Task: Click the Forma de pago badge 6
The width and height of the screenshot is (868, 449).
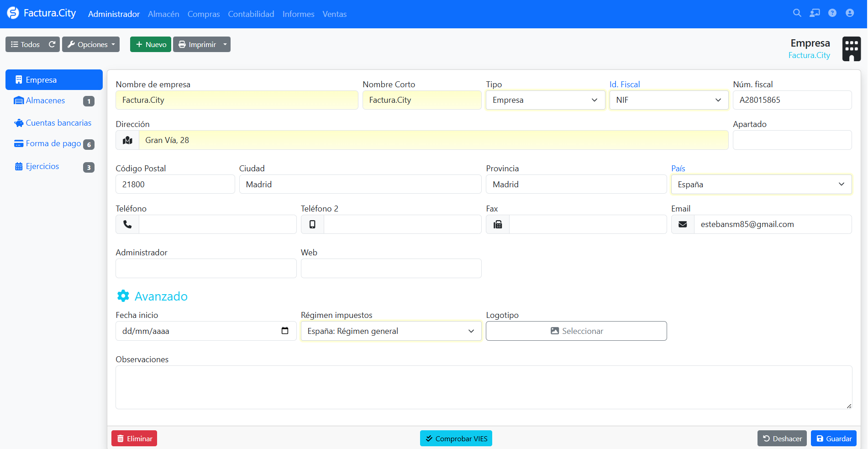Action: (89, 144)
